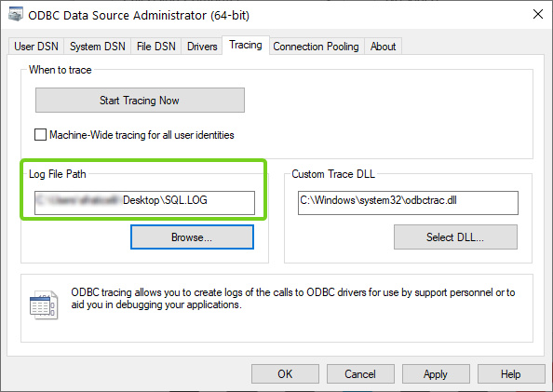This screenshot has height=392, width=553.
Task: Open Help for ODBC Administrator
Action: 511,373
